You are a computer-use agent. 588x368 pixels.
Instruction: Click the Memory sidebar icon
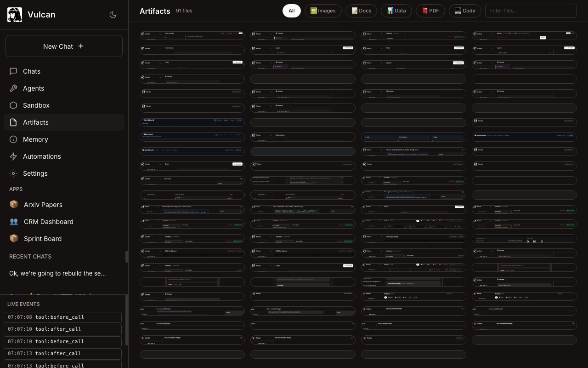13,139
